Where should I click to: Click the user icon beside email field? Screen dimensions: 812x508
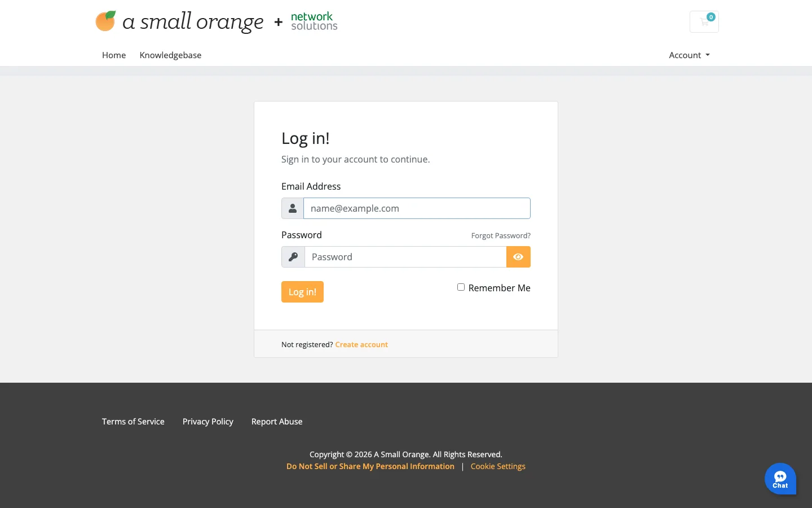click(x=293, y=208)
